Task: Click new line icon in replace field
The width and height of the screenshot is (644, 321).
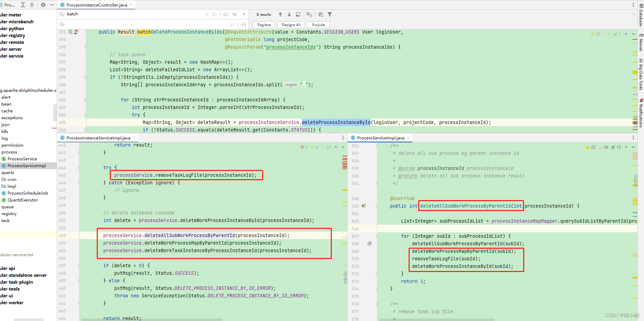Action: [232, 24]
